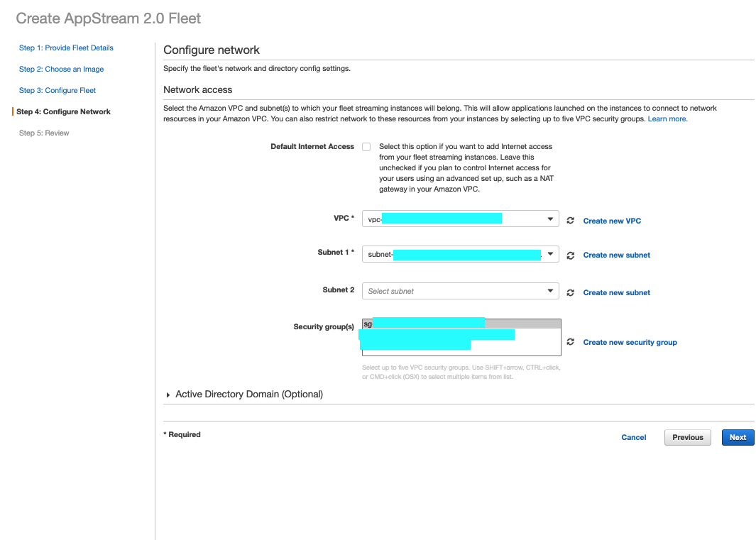Viewport: 756px width, 540px height.
Task: Refresh the VPC list
Action: (570, 221)
